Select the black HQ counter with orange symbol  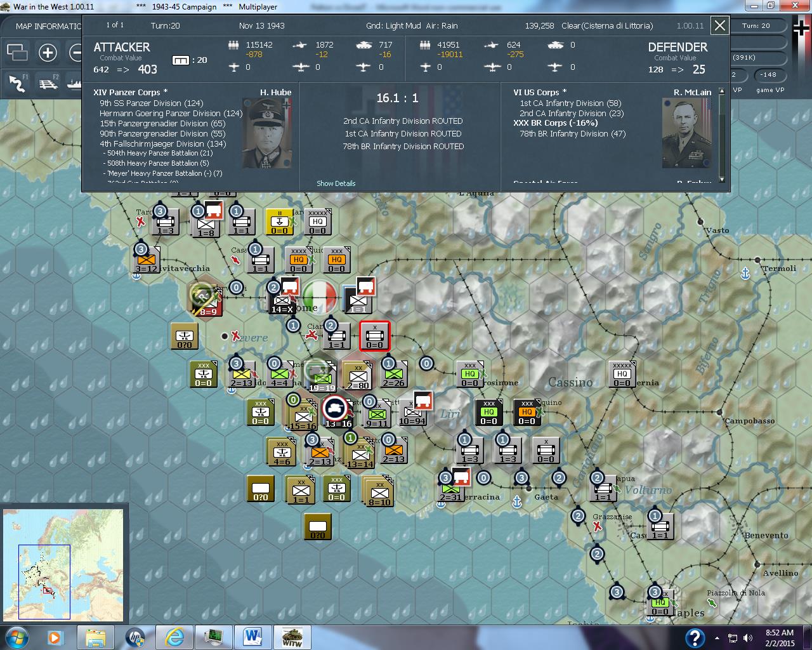527,412
